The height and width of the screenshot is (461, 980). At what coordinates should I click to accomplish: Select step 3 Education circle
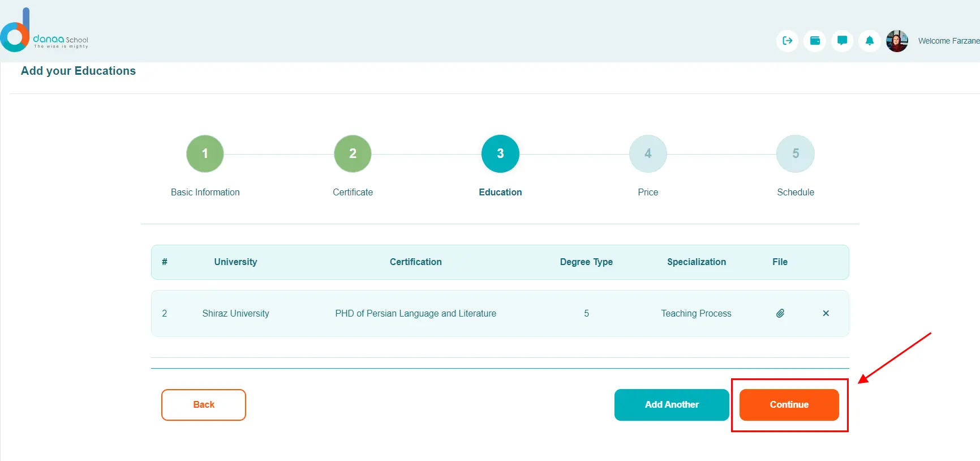500,153
